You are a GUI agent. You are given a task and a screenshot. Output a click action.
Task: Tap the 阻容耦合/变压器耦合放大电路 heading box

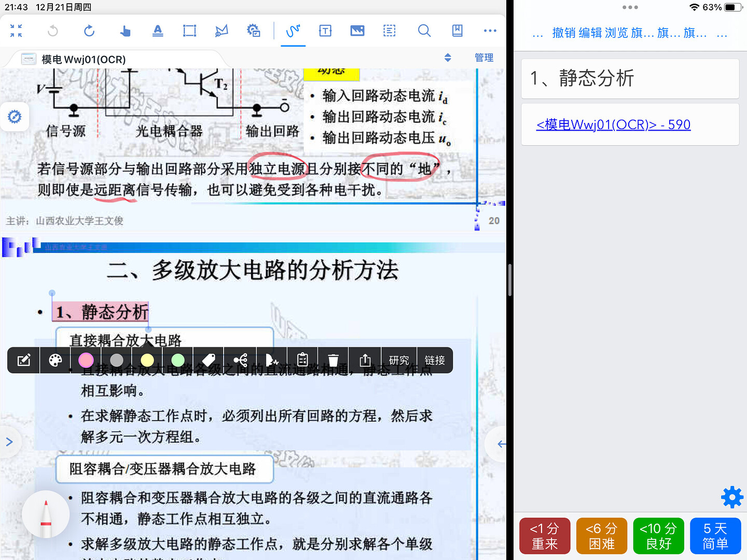(x=164, y=469)
